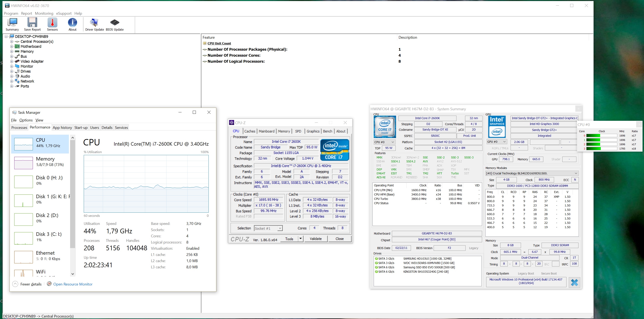
Task: Open the Tools dropdown arrow in CPU-Z
Action: [300, 239]
